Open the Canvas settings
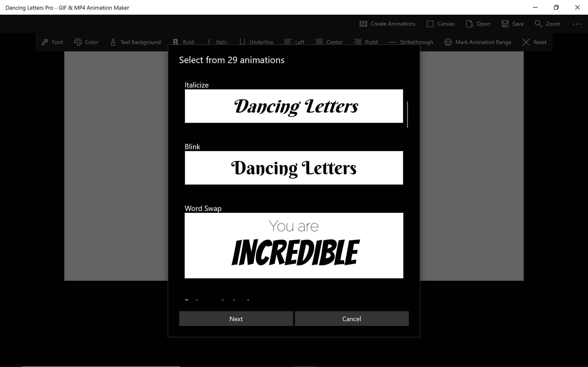The image size is (588, 367). (441, 24)
